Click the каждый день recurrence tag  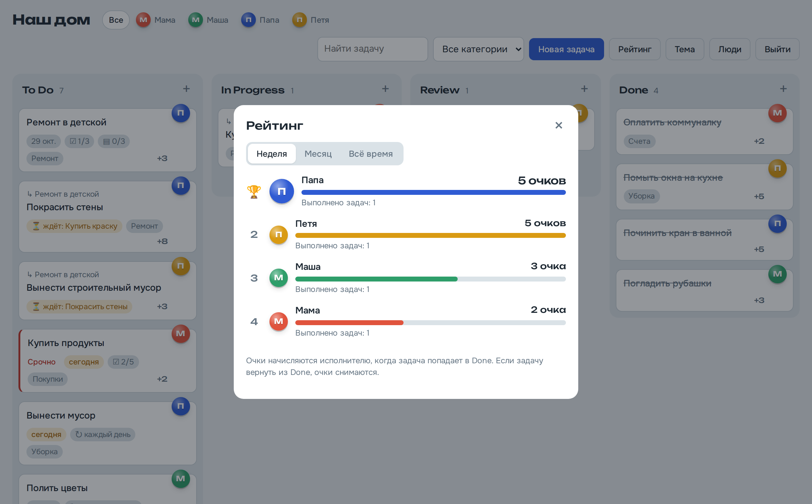(x=103, y=435)
